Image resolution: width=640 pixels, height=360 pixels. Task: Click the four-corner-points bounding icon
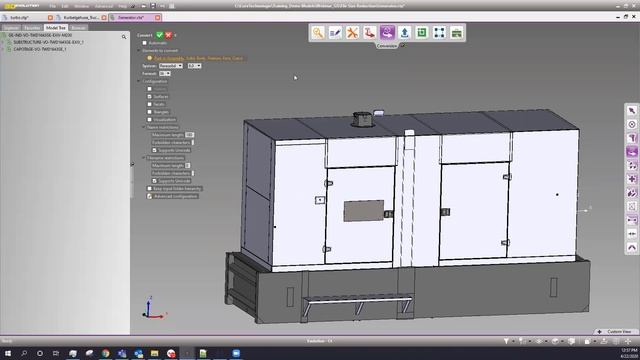pyautogui.click(x=439, y=33)
